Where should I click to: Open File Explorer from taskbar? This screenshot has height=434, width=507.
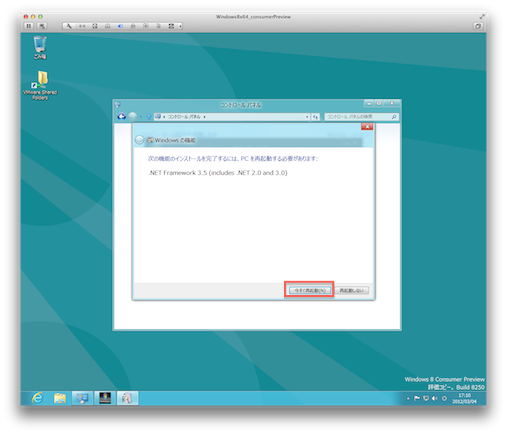tap(60, 398)
